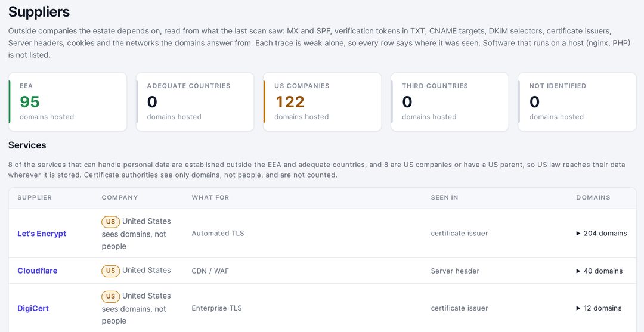The width and height of the screenshot is (644, 332).
Task: Click the Server header cell
Action: 455,271
